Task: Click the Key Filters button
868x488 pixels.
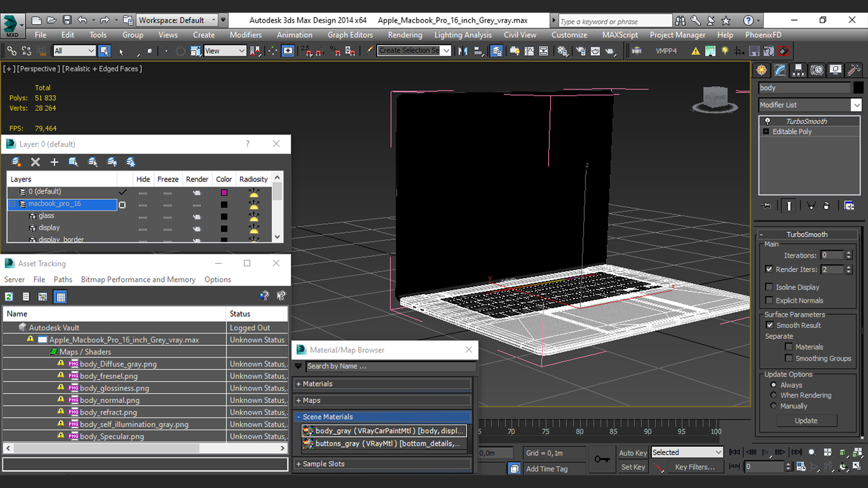Action: click(695, 467)
